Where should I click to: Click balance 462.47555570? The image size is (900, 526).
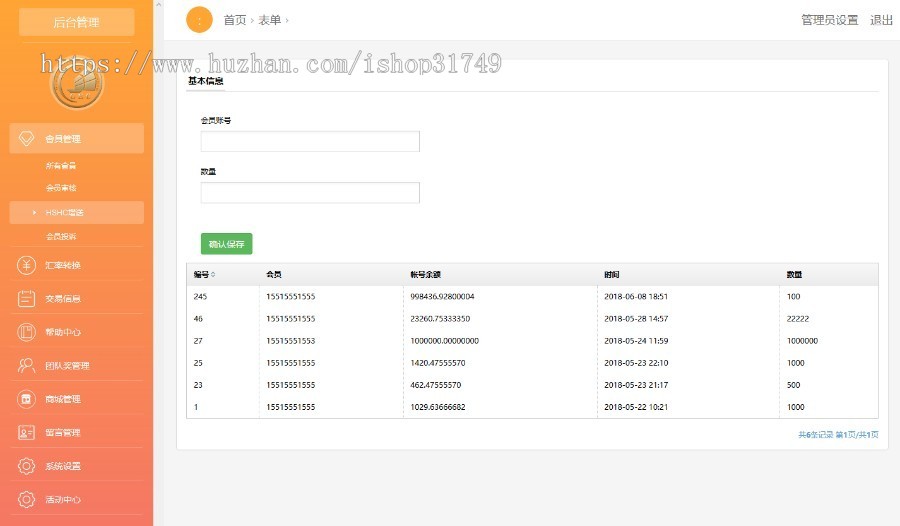[x=436, y=385]
